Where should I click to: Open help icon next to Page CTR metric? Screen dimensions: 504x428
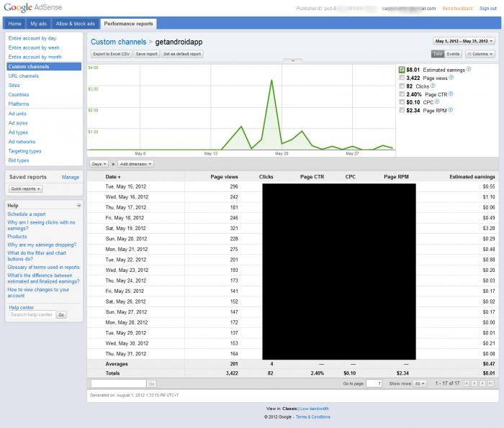pyautogui.click(x=451, y=94)
